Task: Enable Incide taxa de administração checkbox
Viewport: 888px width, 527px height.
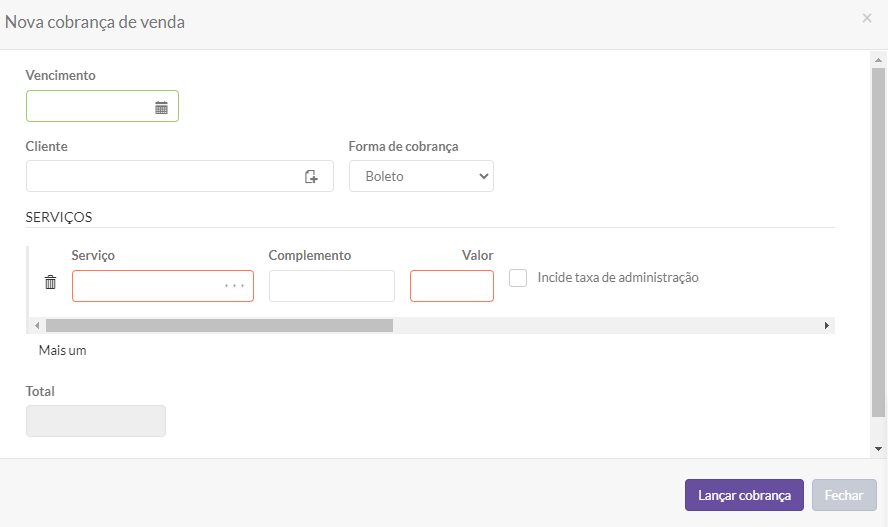Action: [x=518, y=278]
